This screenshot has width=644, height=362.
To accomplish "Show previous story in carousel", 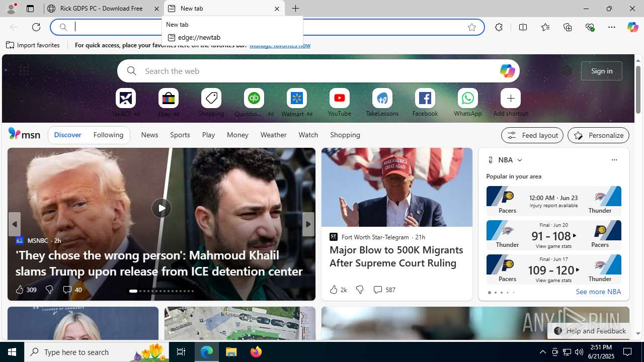I will [x=14, y=224].
